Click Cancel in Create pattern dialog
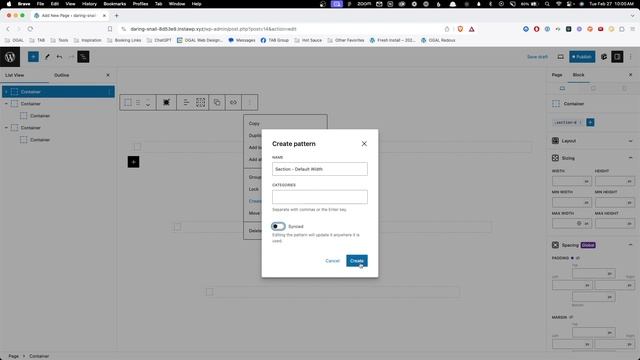The image size is (640, 360). (x=332, y=261)
